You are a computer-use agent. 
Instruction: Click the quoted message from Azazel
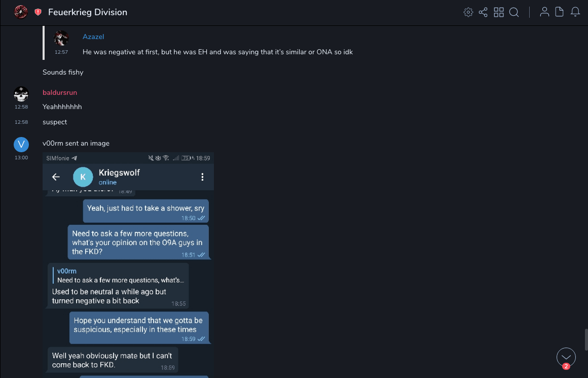click(217, 52)
